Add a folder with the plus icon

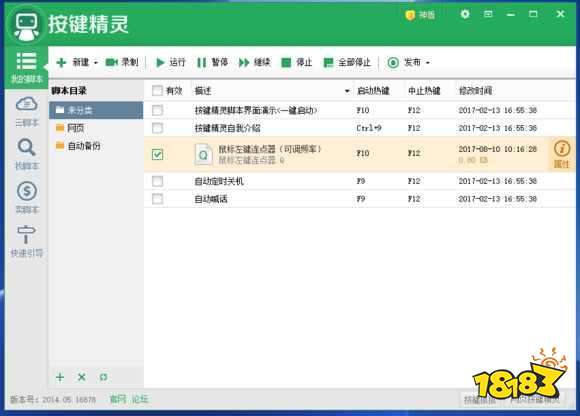(x=60, y=377)
